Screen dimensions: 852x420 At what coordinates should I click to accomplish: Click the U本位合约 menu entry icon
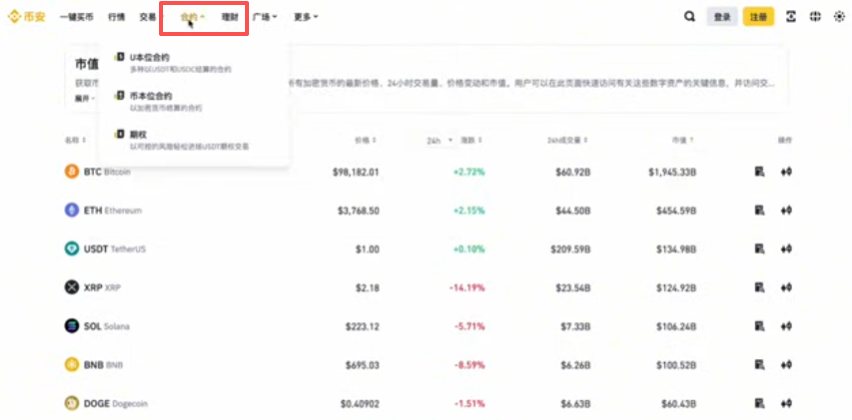[x=119, y=57]
